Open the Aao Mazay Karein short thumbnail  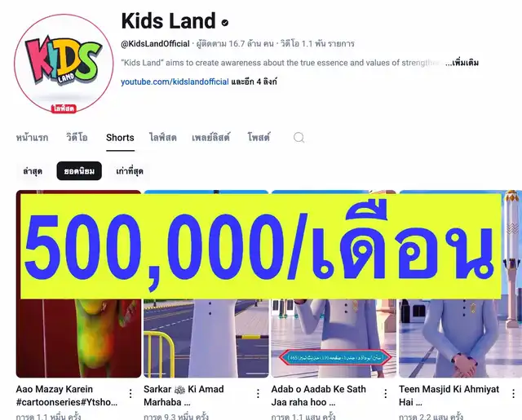click(79, 284)
